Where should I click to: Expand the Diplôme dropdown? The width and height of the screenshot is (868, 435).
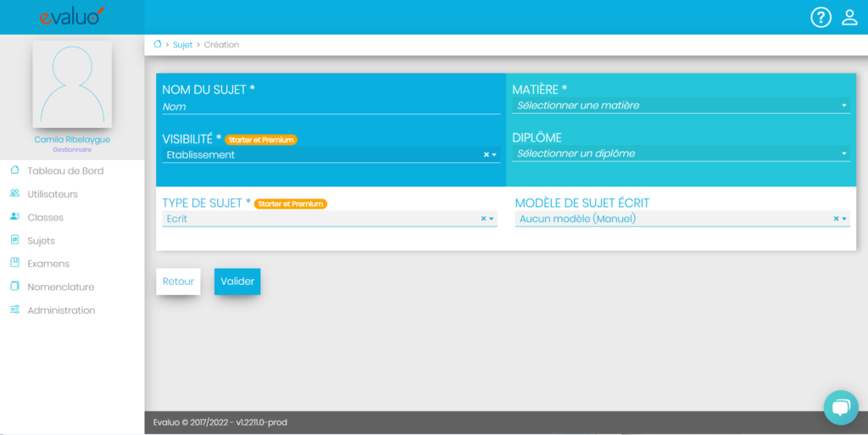[x=844, y=154]
